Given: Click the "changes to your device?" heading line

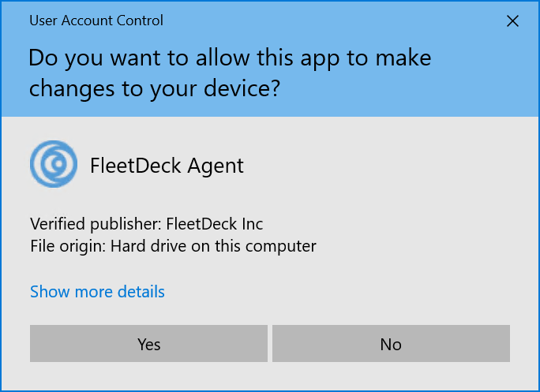Looking at the screenshot, I should click(x=155, y=88).
